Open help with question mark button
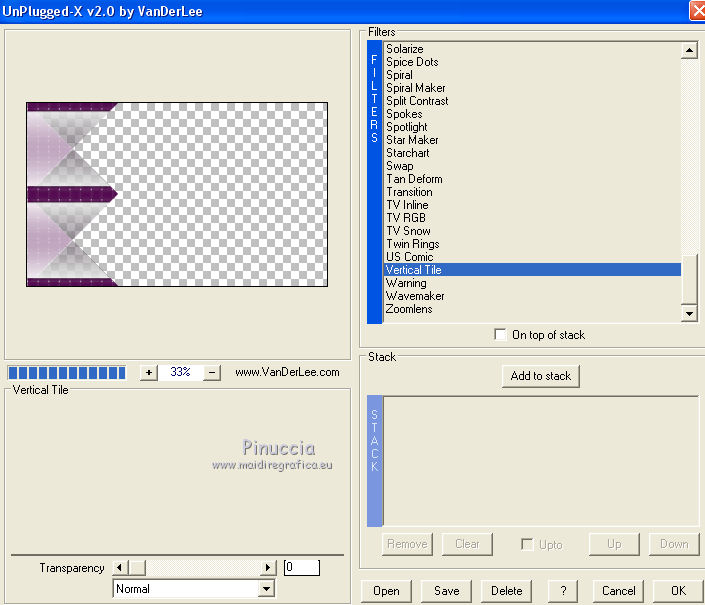 563,591
